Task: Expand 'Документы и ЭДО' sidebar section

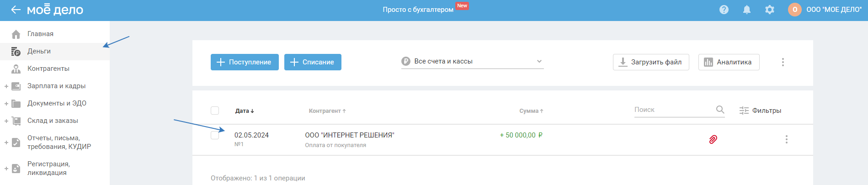Action: tap(6, 103)
